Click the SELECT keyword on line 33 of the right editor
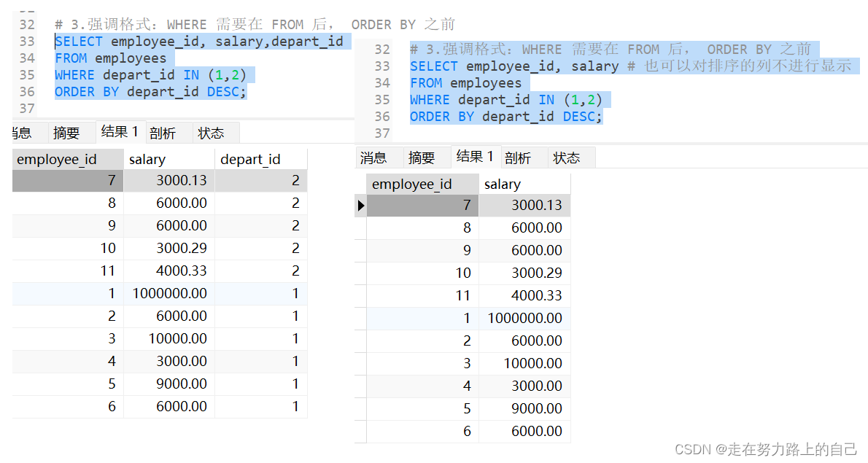The height and width of the screenshot is (463, 868). tap(434, 66)
